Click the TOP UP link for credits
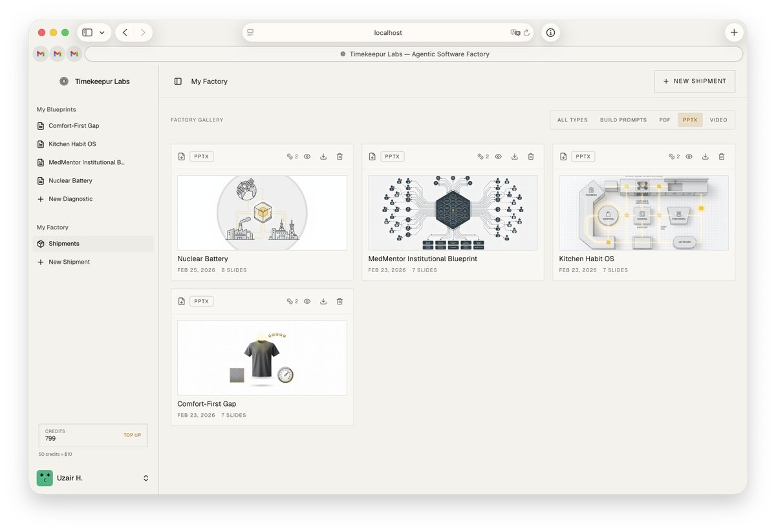Image resolution: width=776 pixels, height=532 pixels. (132, 435)
